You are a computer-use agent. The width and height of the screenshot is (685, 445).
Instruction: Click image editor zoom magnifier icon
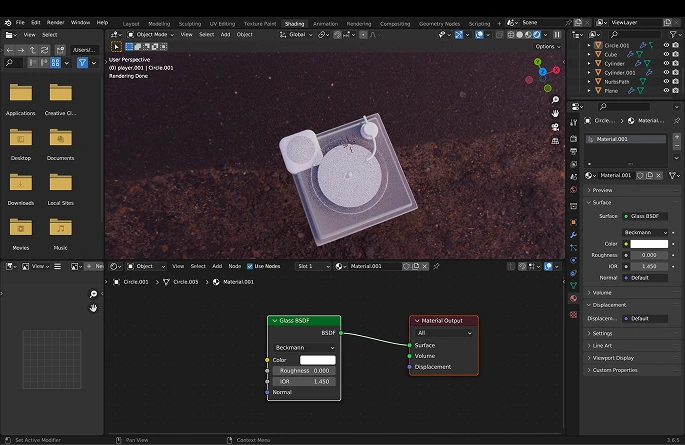pos(93,294)
